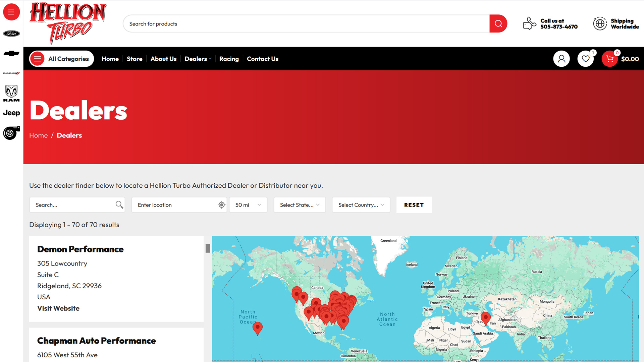Open the Select State dropdown
Viewport: 644px width, 362px height.
tap(300, 205)
